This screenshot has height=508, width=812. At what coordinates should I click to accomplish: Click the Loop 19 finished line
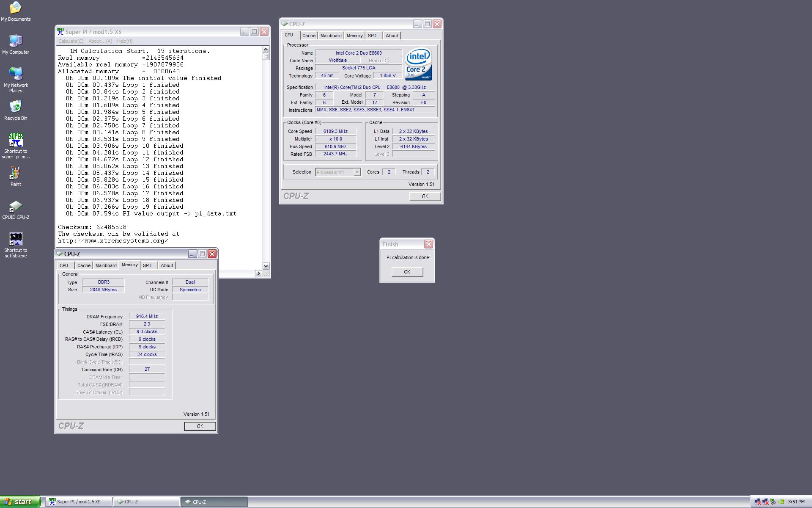(124, 207)
